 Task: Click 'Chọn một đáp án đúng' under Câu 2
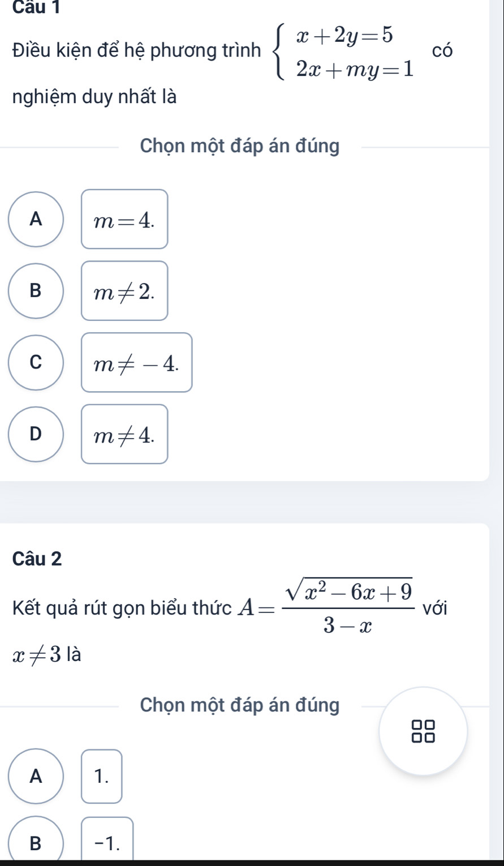click(x=240, y=705)
